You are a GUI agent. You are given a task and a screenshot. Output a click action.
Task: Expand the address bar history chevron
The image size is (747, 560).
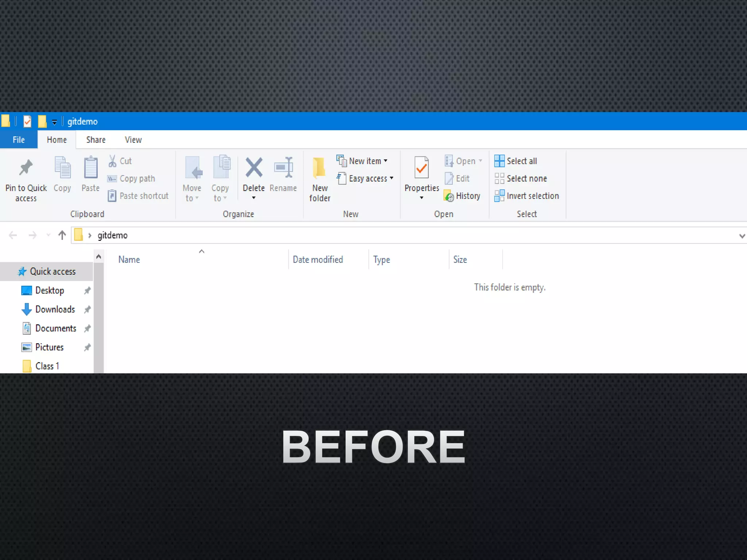pyautogui.click(x=742, y=236)
